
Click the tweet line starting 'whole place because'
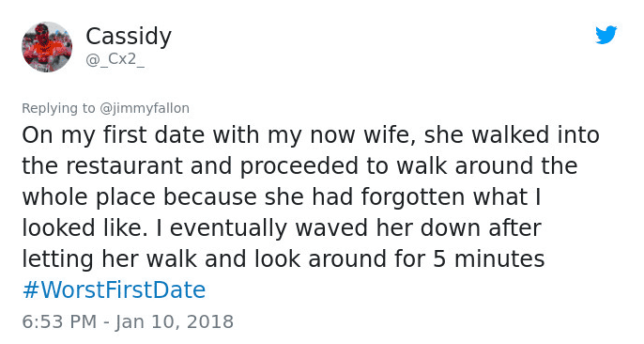(x=282, y=197)
